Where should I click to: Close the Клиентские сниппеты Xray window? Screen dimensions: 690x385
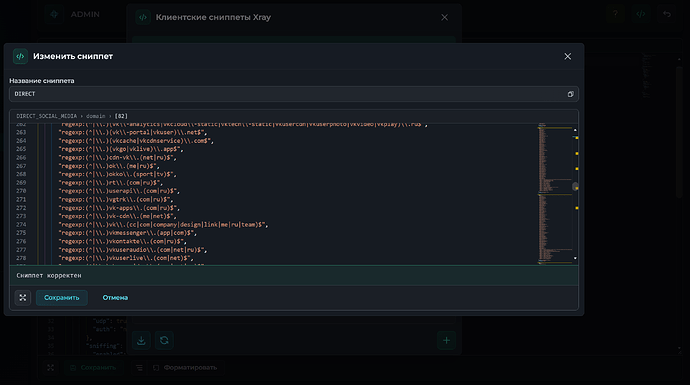point(444,17)
